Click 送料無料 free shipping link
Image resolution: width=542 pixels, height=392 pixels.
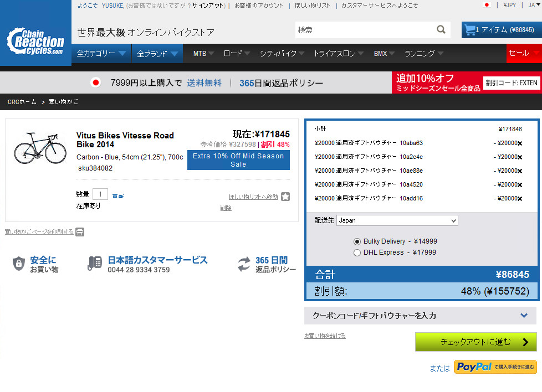pos(204,83)
